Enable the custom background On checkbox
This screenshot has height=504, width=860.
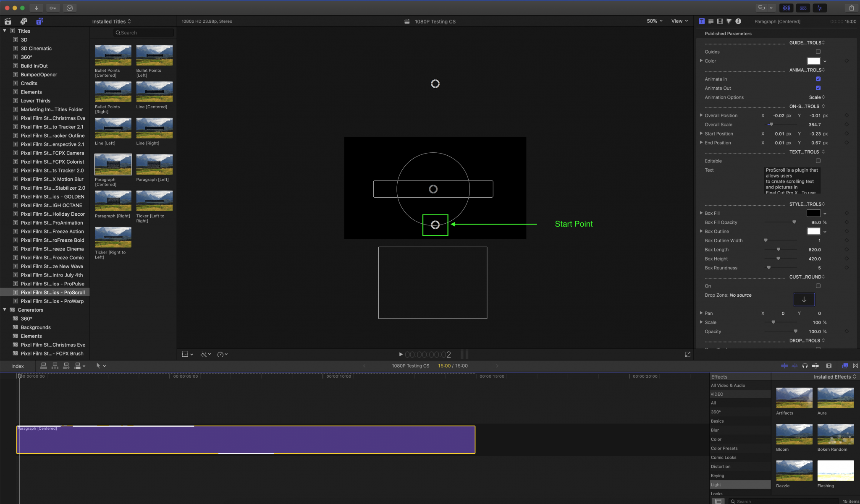coord(818,286)
